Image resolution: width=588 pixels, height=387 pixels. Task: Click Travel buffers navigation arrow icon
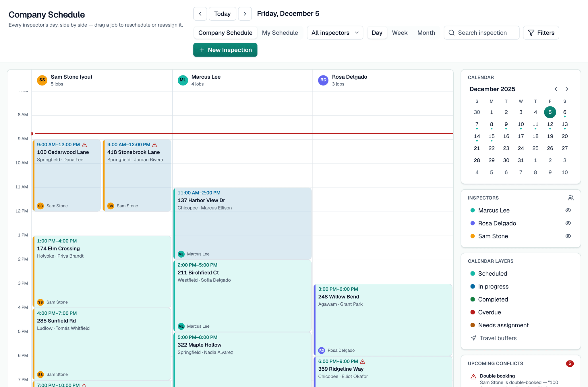tap(473, 338)
